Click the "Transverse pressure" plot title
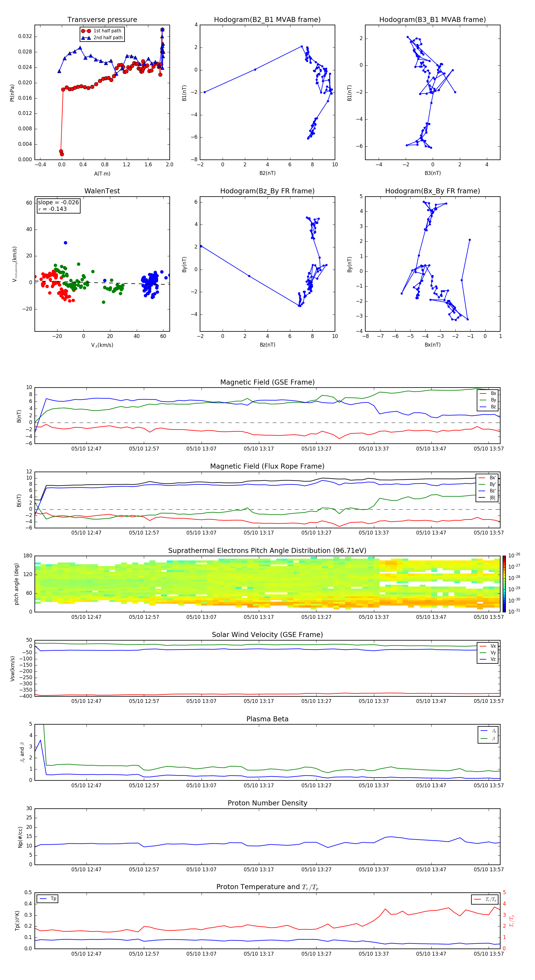 click(x=102, y=20)
